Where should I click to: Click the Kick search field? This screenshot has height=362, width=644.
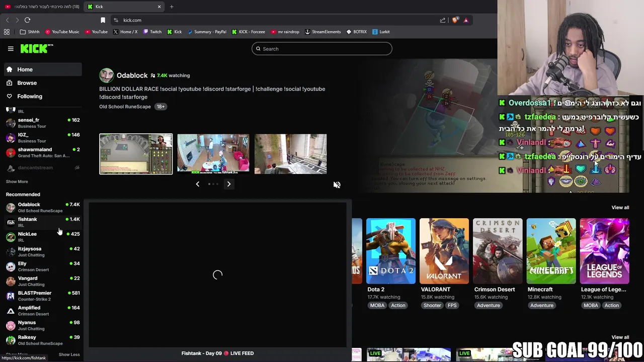click(x=322, y=49)
